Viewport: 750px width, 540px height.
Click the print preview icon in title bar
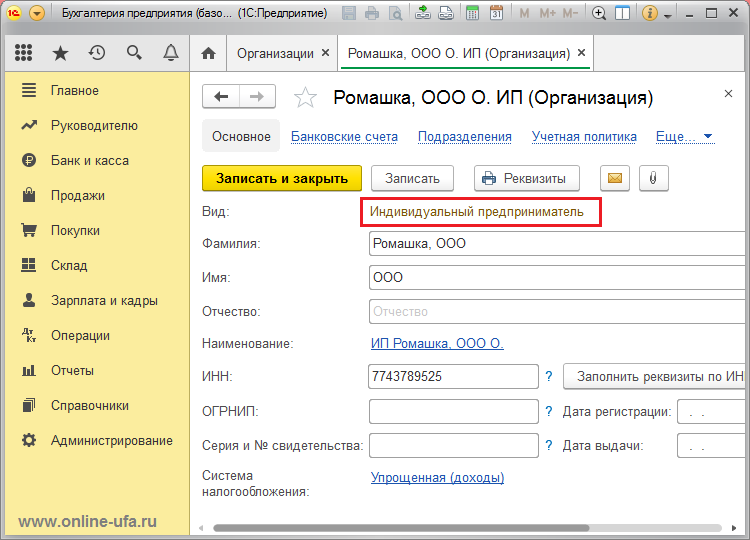pos(396,13)
